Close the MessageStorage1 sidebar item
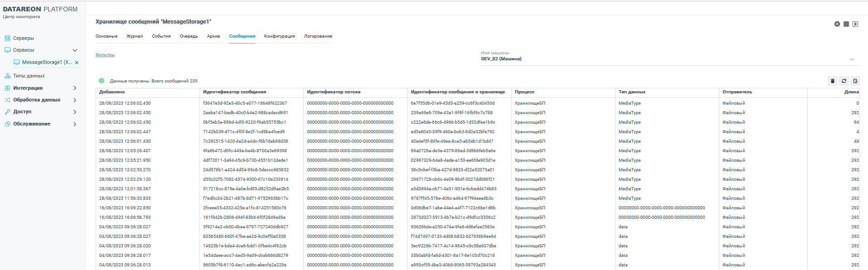 click(x=77, y=63)
